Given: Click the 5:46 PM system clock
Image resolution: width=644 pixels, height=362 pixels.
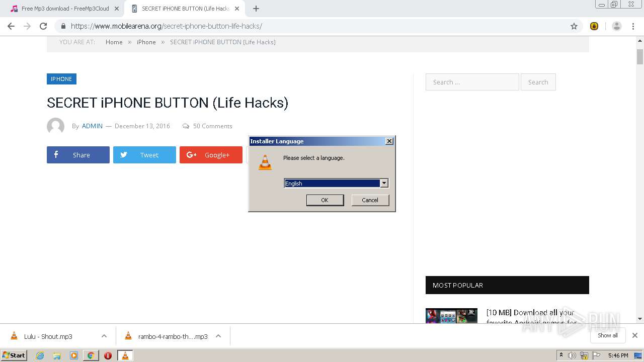Looking at the screenshot, I should click(618, 355).
